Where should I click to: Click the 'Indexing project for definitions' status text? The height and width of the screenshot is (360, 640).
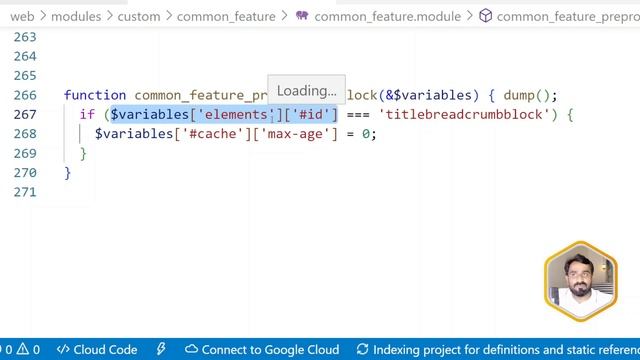(507, 349)
